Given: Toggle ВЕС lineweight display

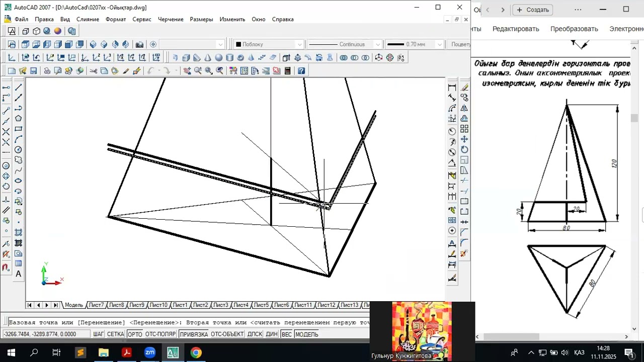Looking at the screenshot, I should 287,334.
